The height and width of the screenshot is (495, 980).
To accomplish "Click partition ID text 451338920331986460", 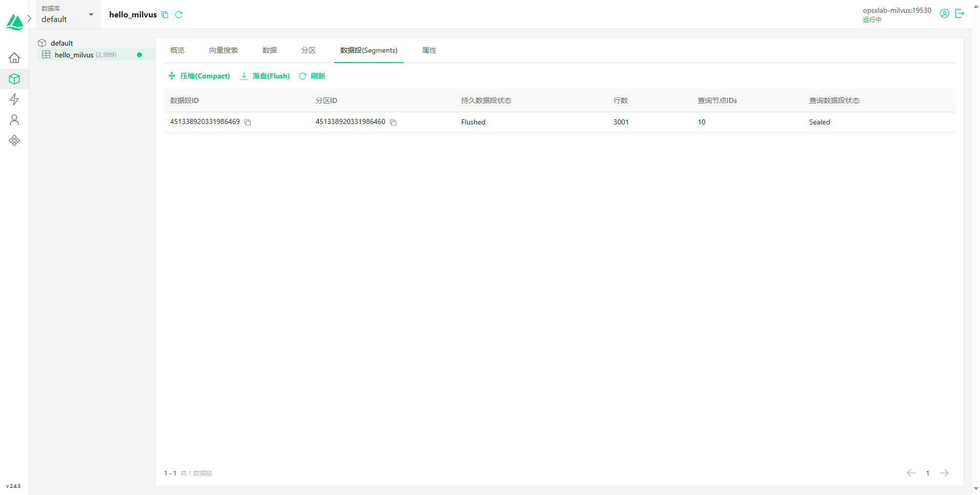I will click(x=351, y=121).
